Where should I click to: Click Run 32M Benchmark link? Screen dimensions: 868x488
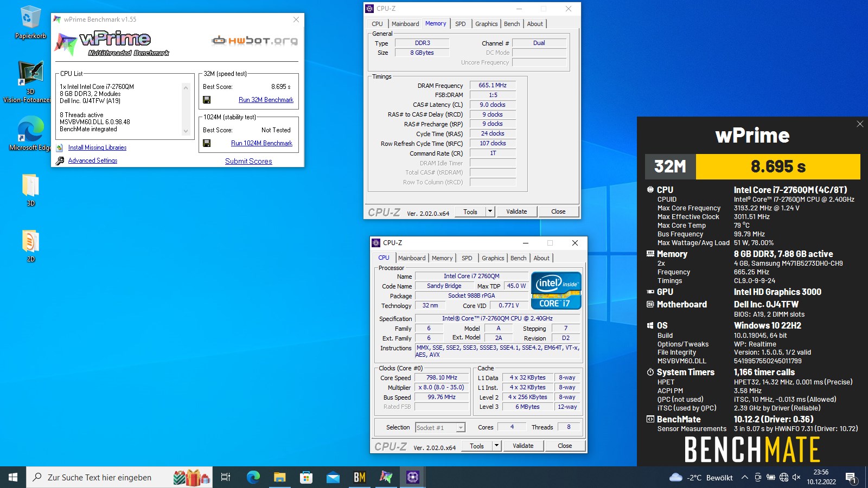pos(266,100)
